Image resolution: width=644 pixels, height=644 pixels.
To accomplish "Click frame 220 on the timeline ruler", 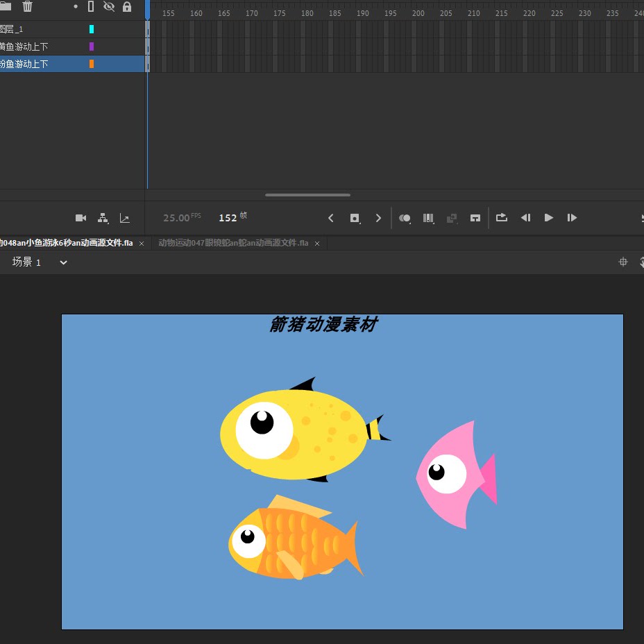I will [529, 13].
